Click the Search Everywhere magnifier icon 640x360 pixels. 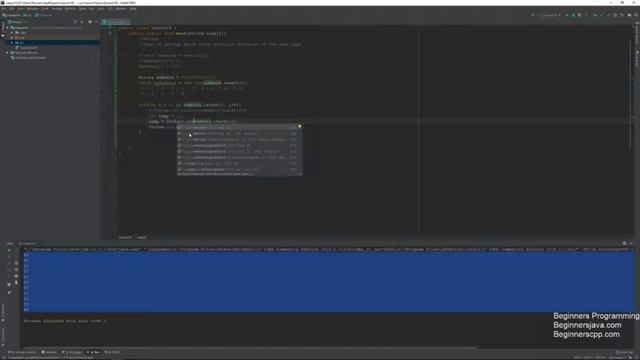[x=636, y=15]
